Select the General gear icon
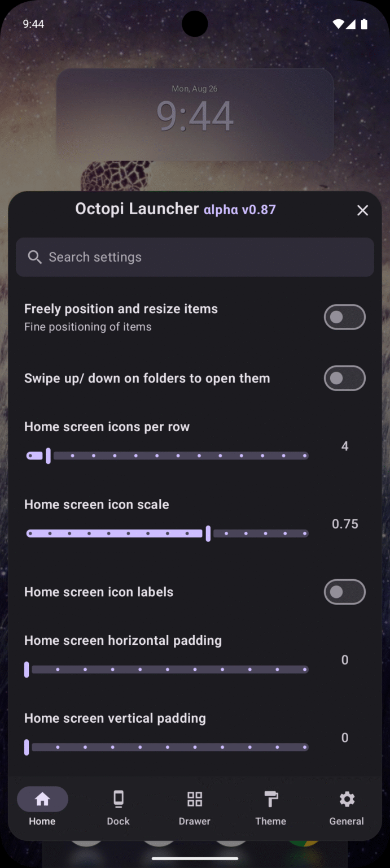Viewport: 390px width, 868px height. (346, 799)
